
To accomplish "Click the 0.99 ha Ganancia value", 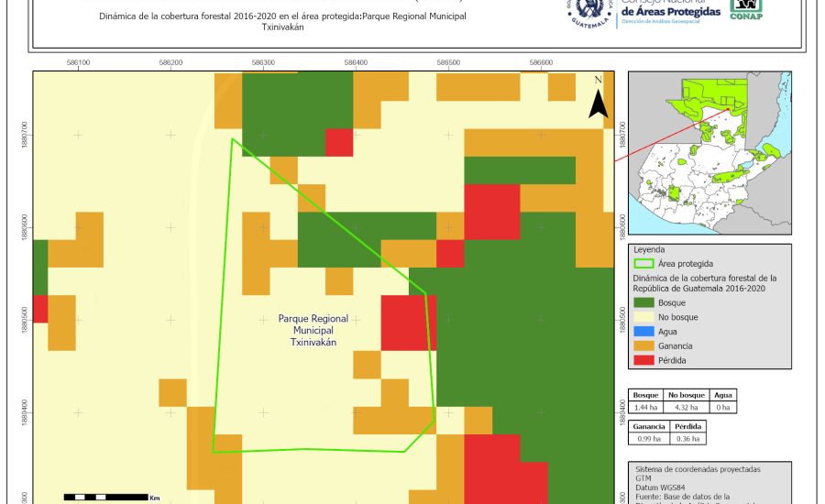I will (647, 440).
